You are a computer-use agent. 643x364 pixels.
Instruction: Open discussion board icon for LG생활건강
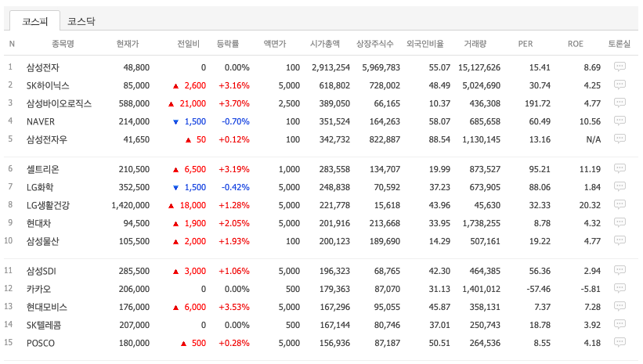620,204
